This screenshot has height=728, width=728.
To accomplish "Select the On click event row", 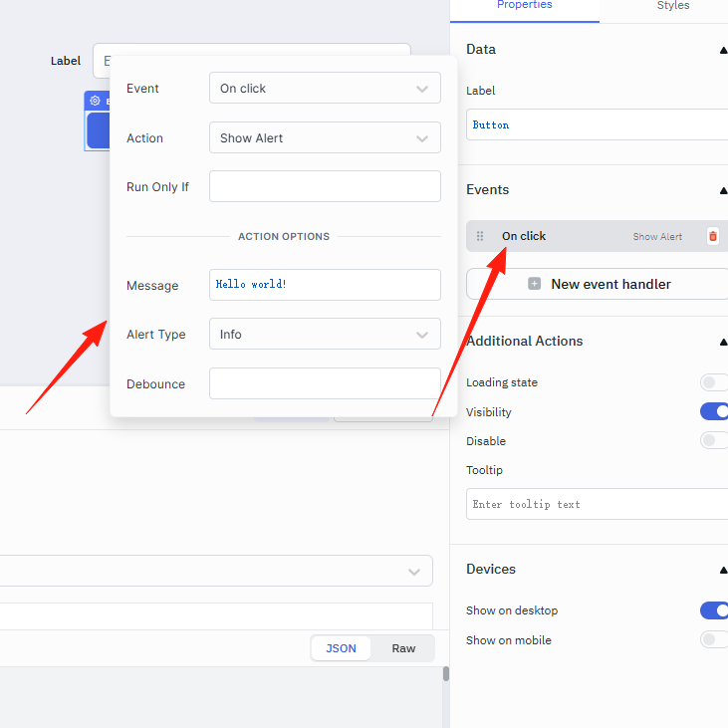I will click(598, 236).
